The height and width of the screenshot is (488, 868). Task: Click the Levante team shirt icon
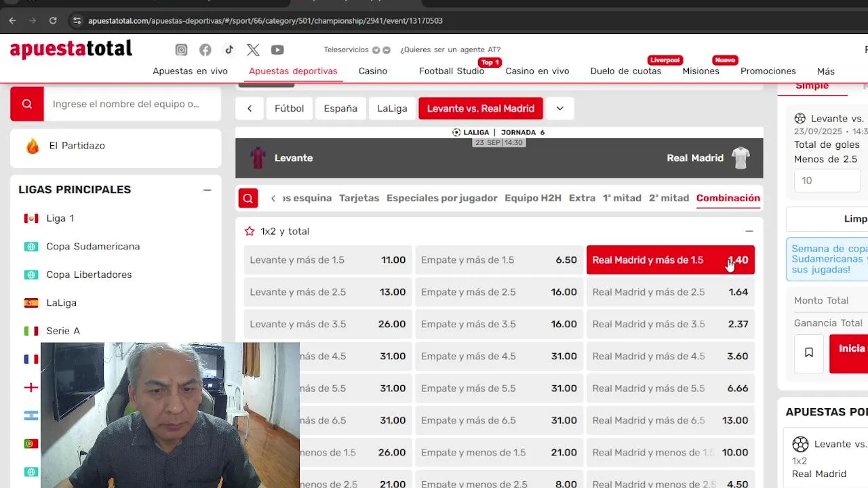point(258,158)
